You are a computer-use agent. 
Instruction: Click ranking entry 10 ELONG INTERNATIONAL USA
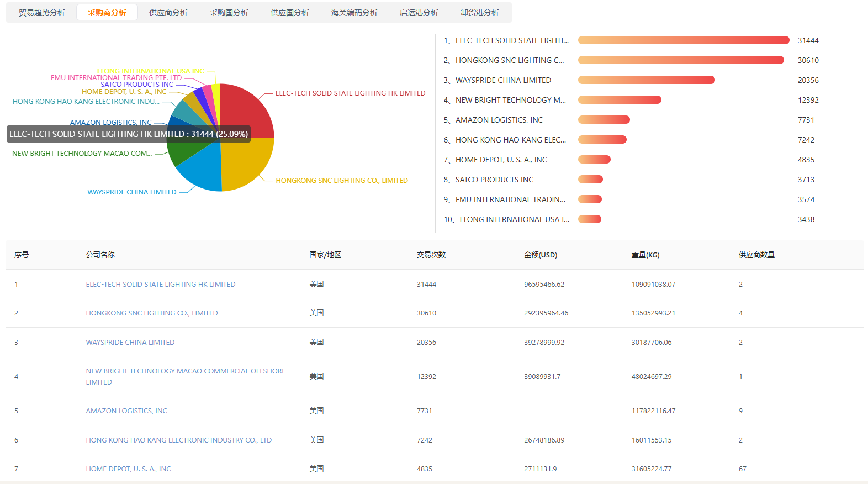click(506, 219)
